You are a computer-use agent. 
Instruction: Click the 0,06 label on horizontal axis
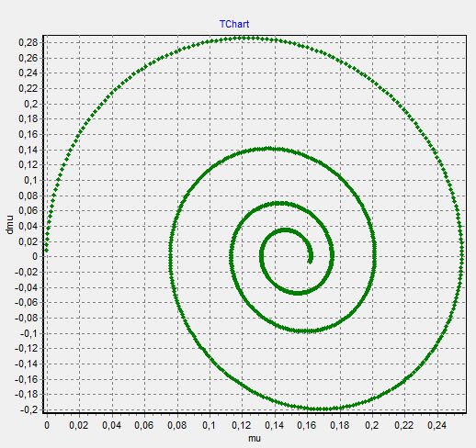pos(144,425)
